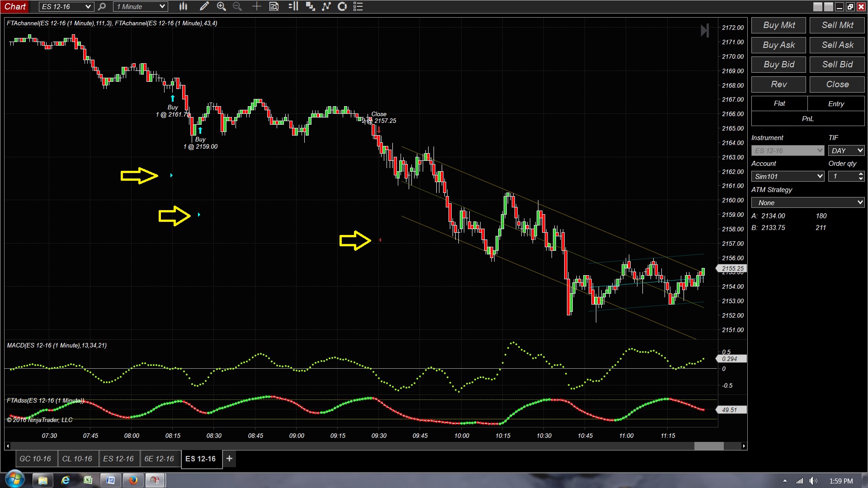868x488 pixels.
Task: Switch to the CL 10-16 tab
Action: coord(77,459)
